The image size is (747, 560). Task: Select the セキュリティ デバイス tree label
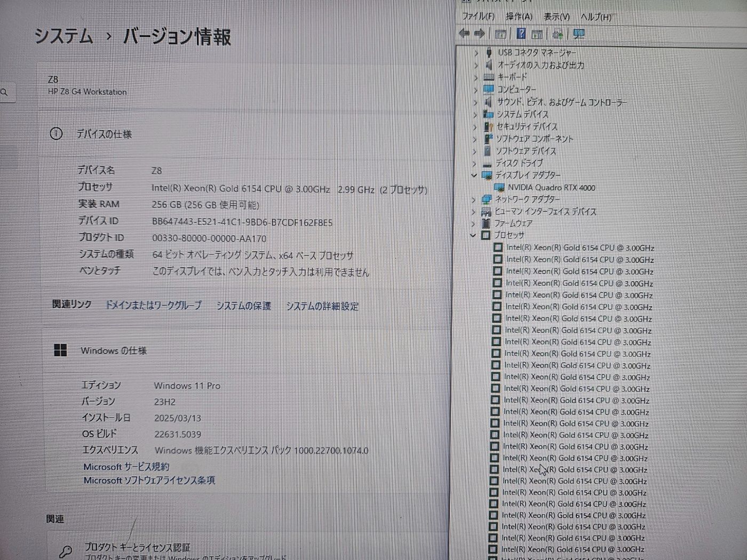(527, 126)
